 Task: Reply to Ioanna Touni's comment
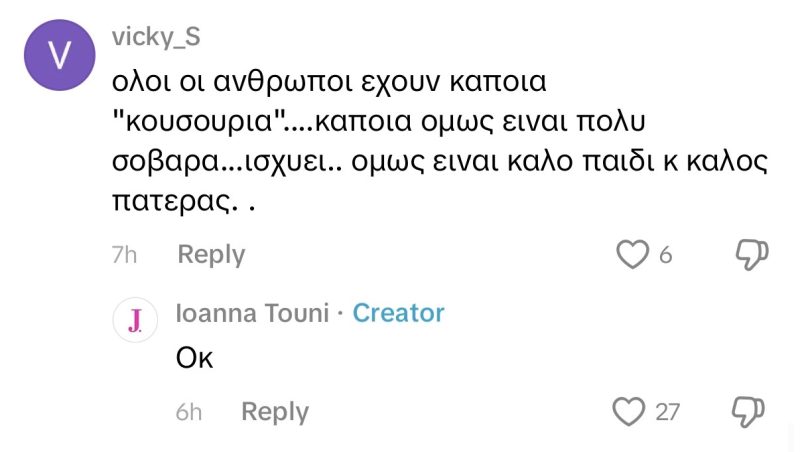[275, 411]
